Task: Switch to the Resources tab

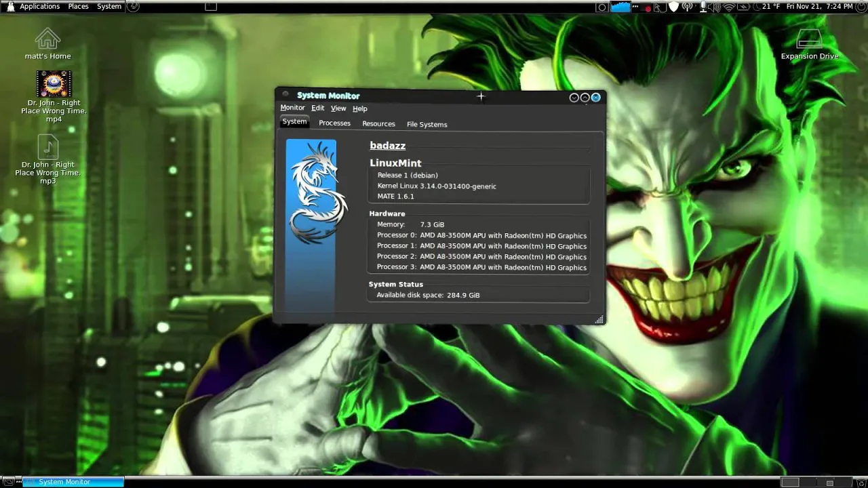Action: (378, 124)
